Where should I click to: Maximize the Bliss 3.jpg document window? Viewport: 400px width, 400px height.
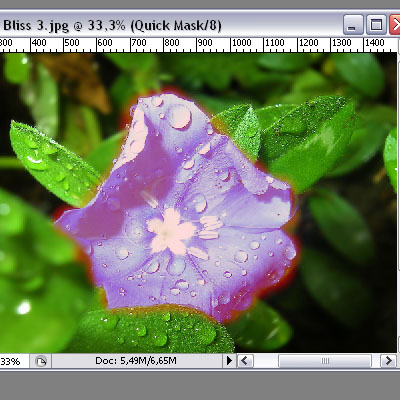[x=376, y=25]
